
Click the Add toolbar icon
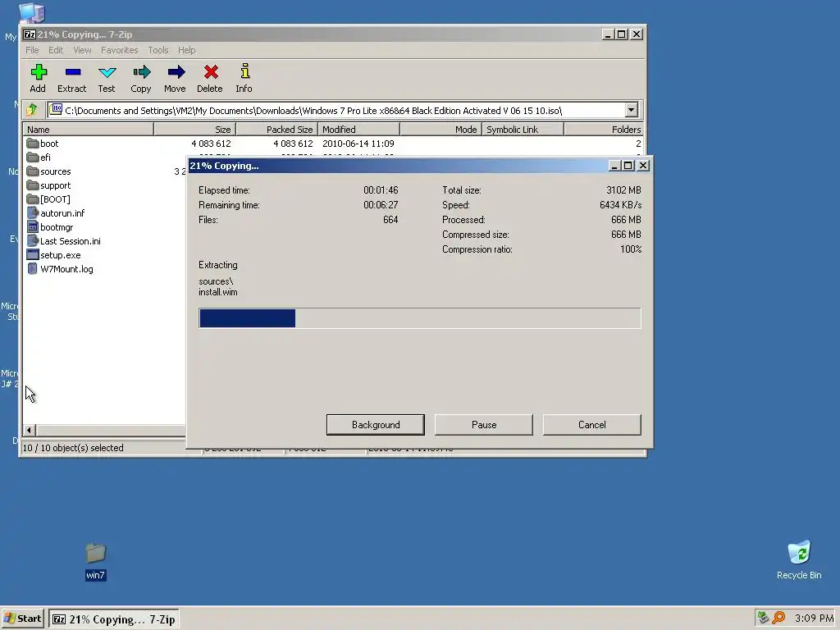click(38, 72)
